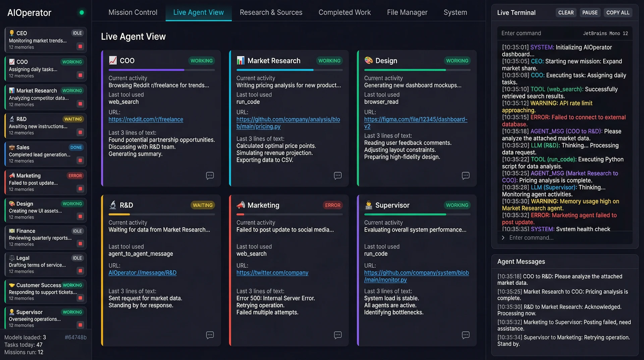Open File Manager tab
Screen dimensions: 644x360
click(x=407, y=12)
